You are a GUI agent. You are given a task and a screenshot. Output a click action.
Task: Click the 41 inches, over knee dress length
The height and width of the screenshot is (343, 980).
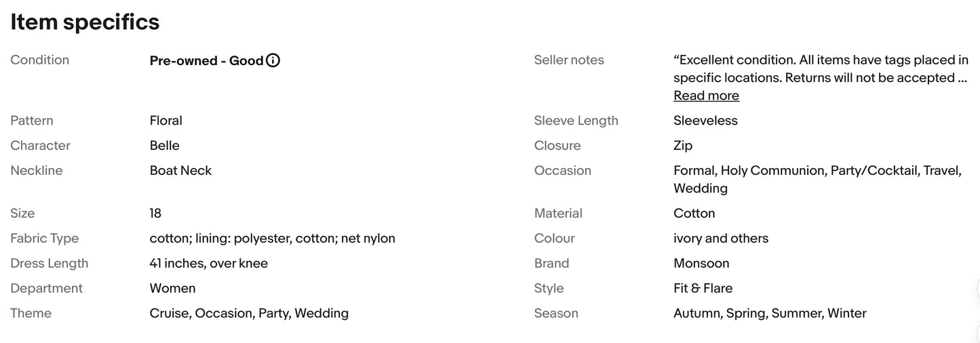pyautogui.click(x=208, y=263)
